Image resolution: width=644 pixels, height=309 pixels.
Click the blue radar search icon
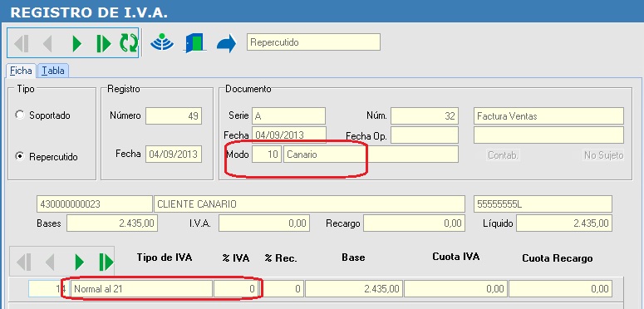click(162, 43)
